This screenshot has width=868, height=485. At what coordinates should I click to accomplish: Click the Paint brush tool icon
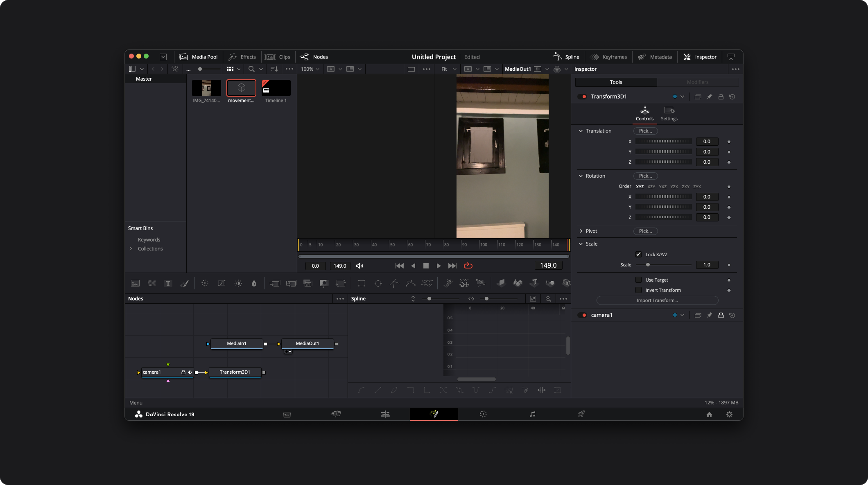tap(184, 283)
